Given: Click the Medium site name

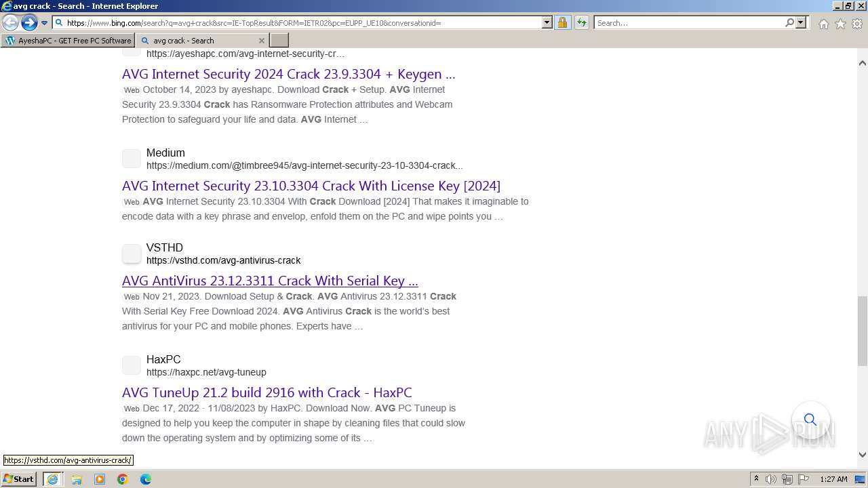Looking at the screenshot, I should 165,152.
